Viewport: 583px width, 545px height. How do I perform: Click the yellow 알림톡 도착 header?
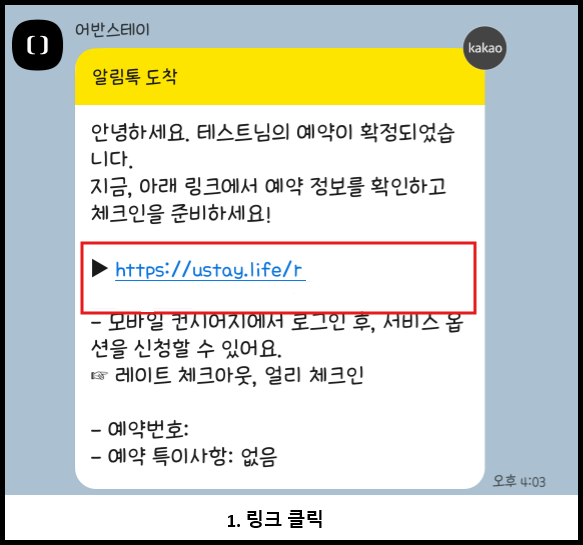280,77
